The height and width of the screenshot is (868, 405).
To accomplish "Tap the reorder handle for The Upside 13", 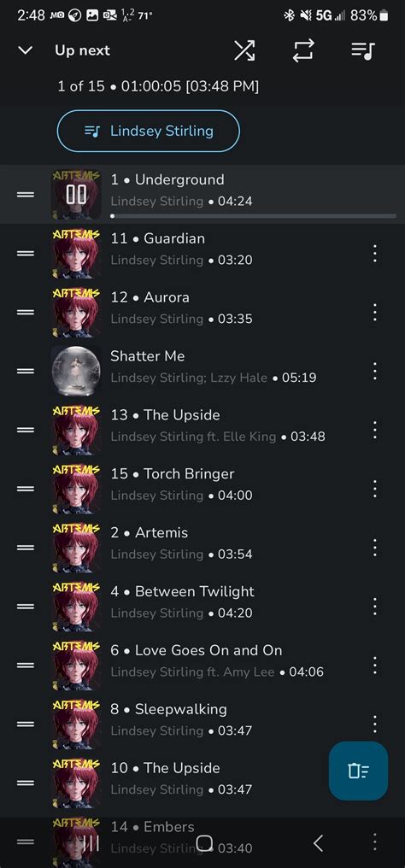I will click(26, 430).
